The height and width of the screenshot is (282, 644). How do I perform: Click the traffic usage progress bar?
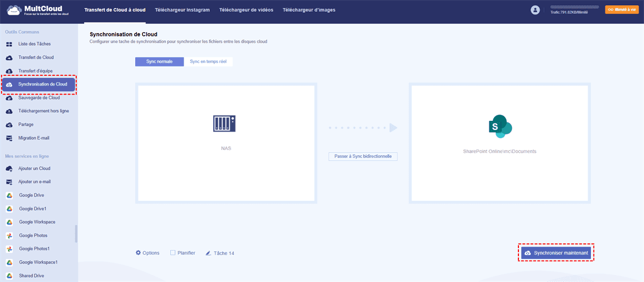(574, 7)
